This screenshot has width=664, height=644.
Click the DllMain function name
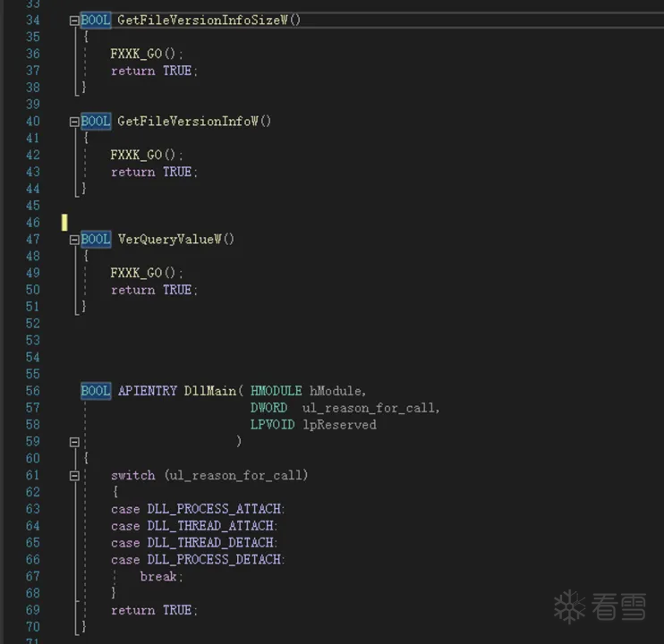click(x=210, y=391)
